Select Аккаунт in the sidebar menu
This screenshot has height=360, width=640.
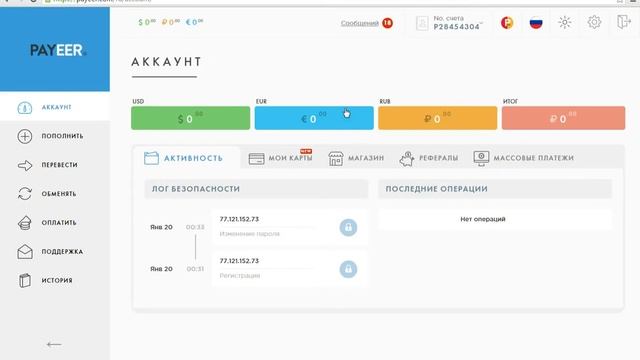click(55, 107)
